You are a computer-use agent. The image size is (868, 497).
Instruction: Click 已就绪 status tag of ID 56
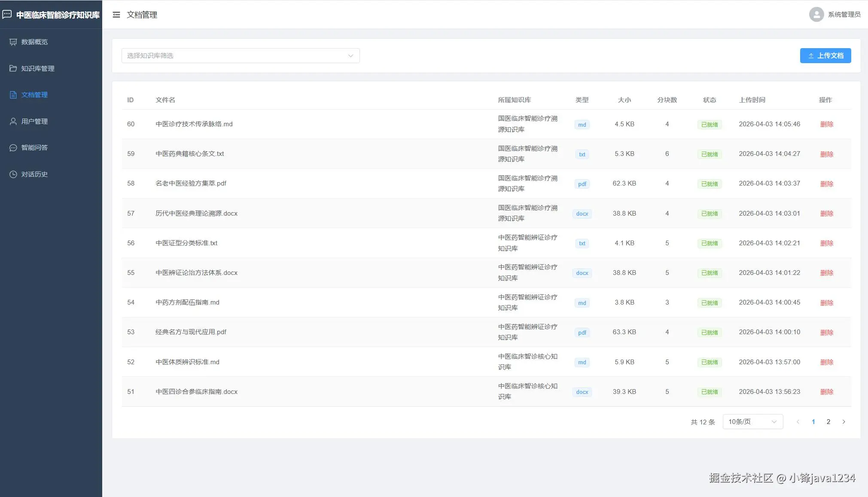pyautogui.click(x=709, y=244)
